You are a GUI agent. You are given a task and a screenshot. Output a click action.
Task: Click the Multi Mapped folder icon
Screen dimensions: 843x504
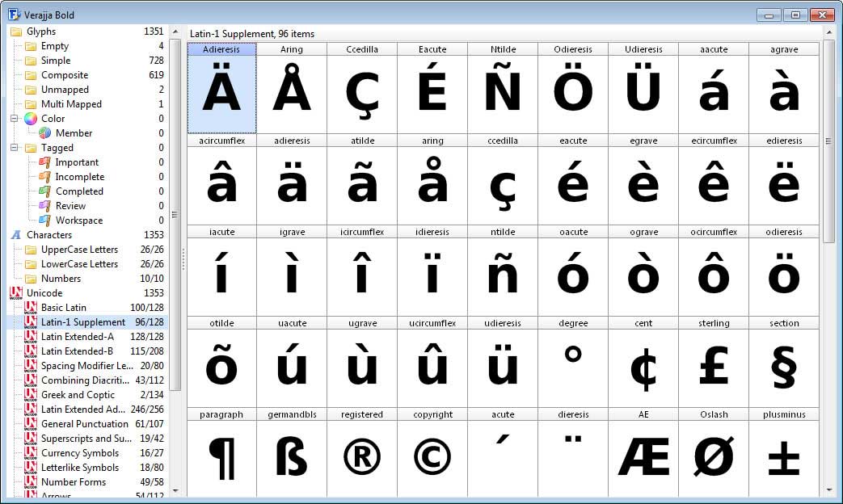(30, 104)
